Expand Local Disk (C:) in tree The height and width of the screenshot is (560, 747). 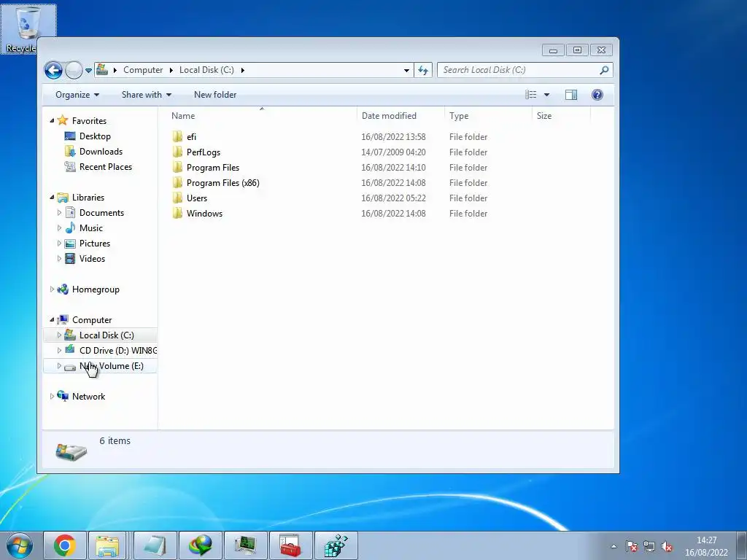tap(59, 335)
